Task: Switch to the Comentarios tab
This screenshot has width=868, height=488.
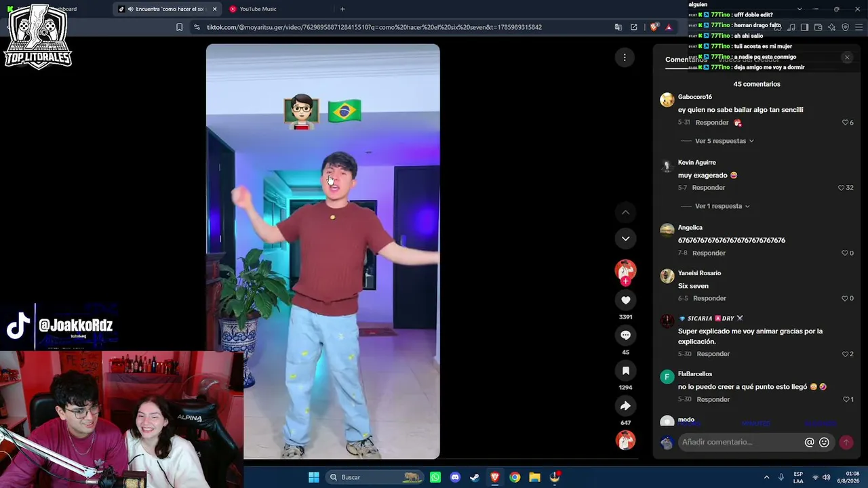Action: pos(686,60)
